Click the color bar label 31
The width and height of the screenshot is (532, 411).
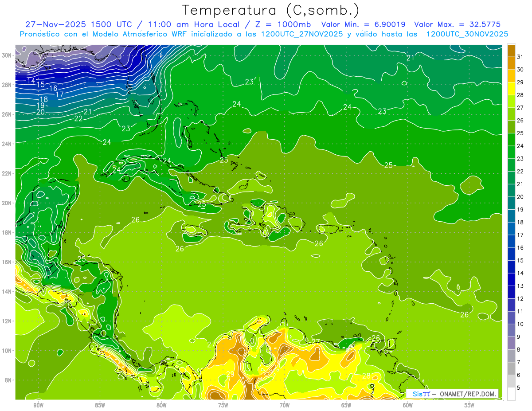point(520,56)
